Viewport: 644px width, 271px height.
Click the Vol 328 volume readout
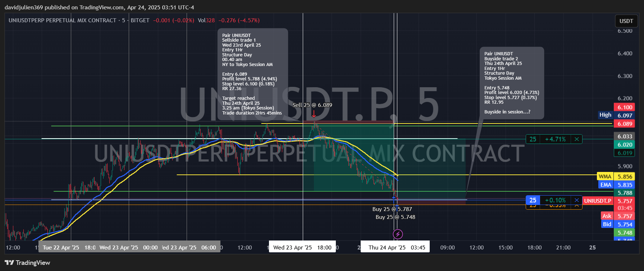point(206,20)
